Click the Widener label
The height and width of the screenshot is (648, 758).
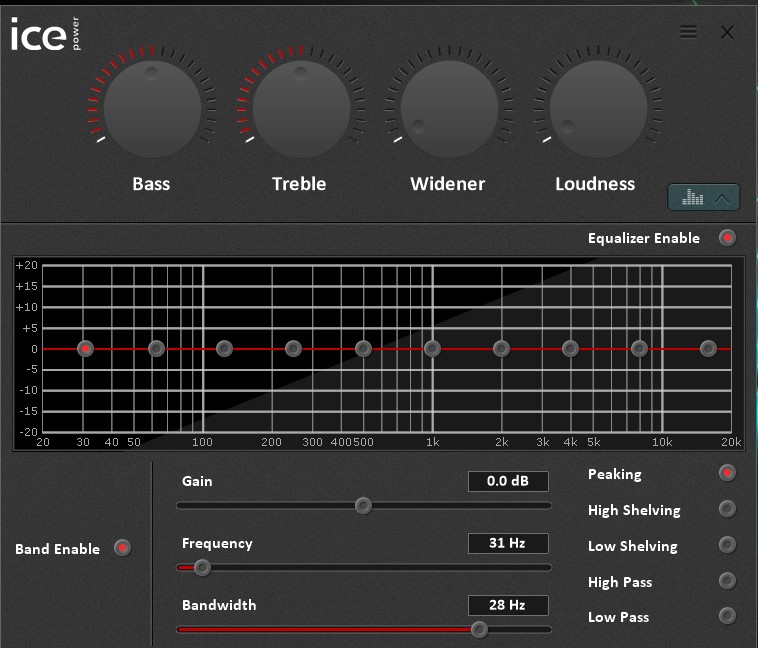pos(448,184)
